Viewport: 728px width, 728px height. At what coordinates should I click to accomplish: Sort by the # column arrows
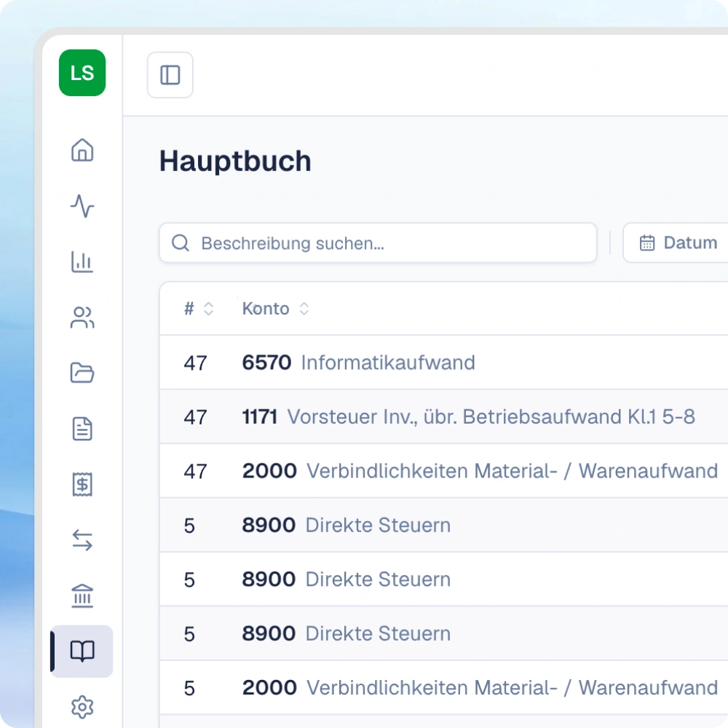tap(208, 309)
